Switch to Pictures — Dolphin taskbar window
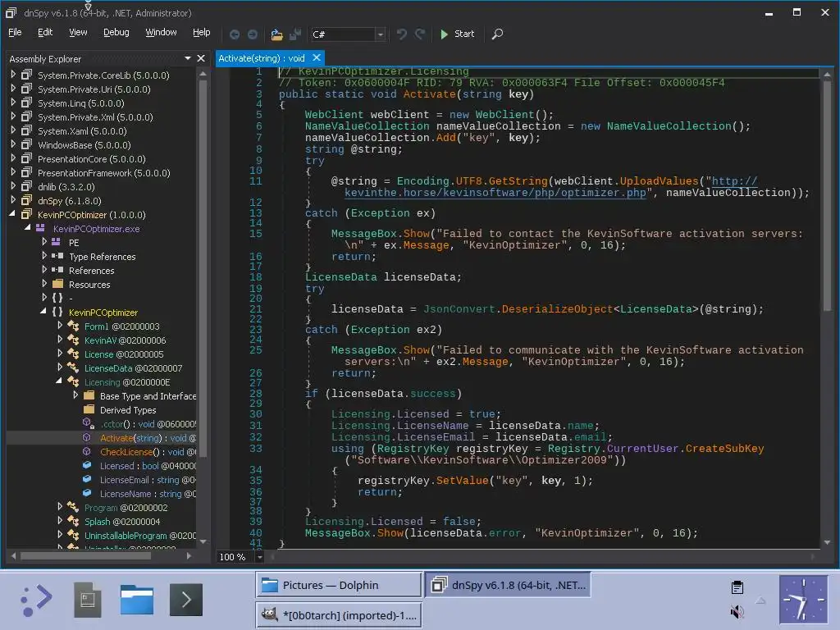Screen dimensions: 840x630 coord(339,585)
